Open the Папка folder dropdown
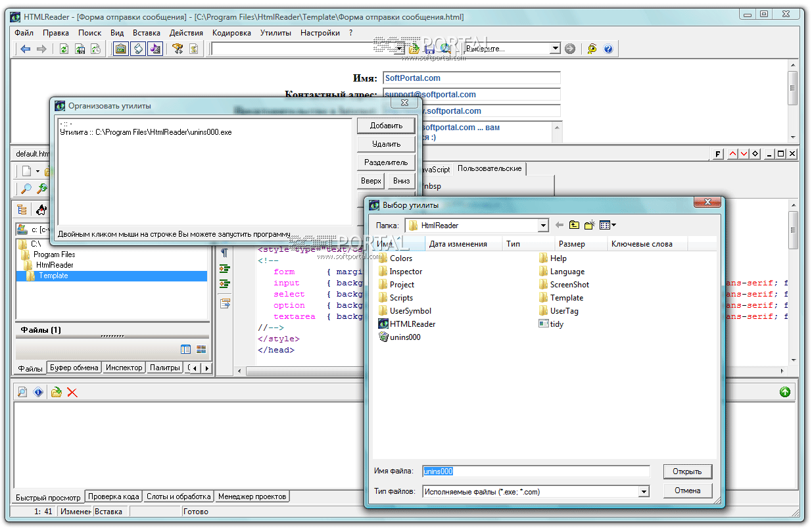 coord(543,226)
